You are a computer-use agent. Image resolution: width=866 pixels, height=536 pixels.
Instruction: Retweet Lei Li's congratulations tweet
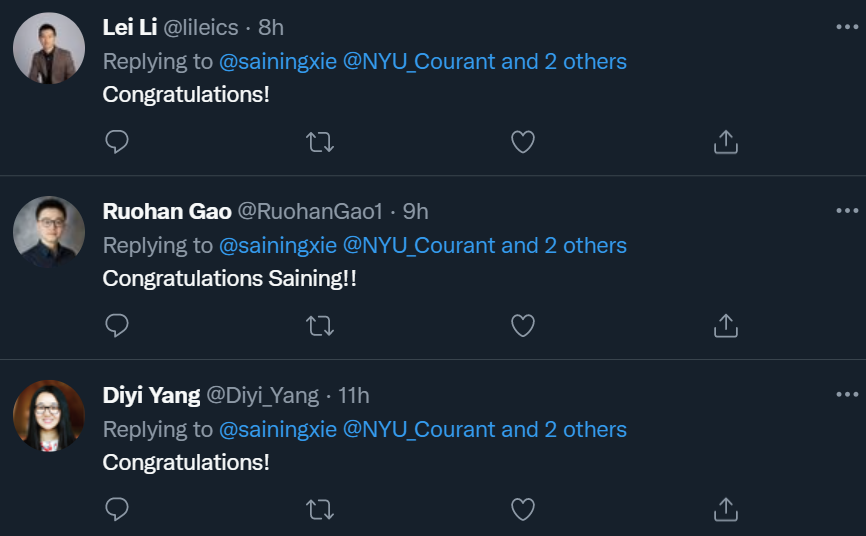(320, 142)
